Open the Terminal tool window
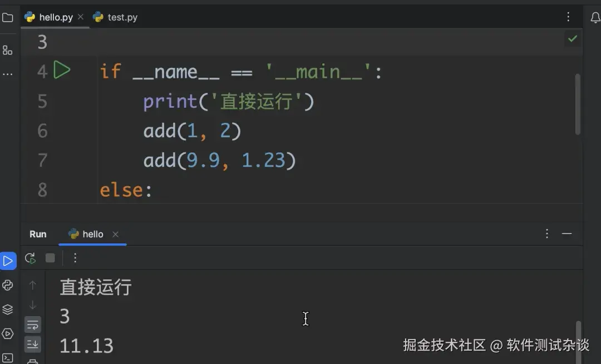601x364 pixels. point(8,358)
